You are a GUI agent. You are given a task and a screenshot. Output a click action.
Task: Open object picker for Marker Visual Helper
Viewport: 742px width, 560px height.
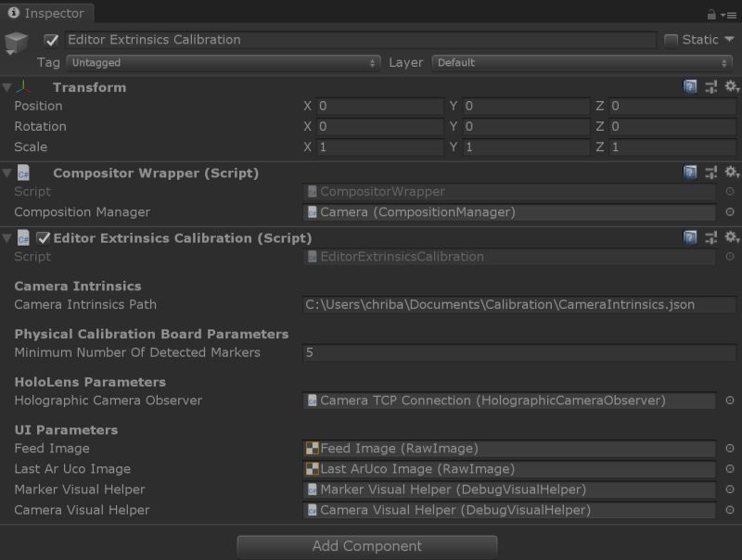tap(730, 489)
